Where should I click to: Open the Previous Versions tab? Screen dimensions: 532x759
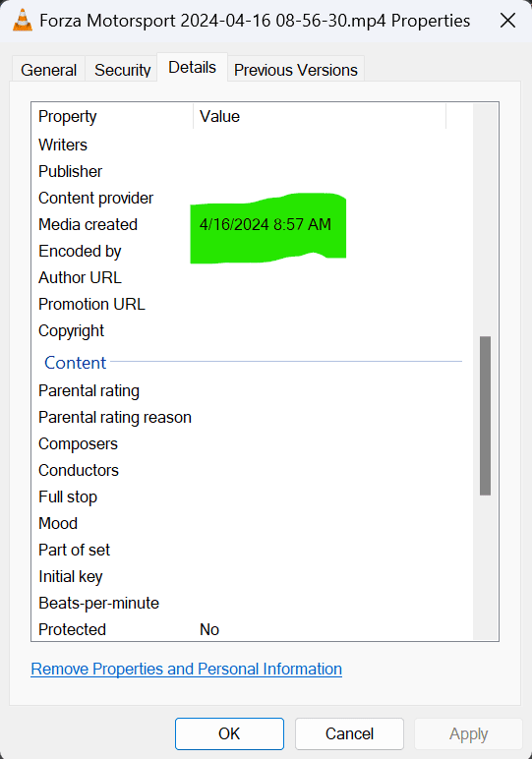pos(296,70)
